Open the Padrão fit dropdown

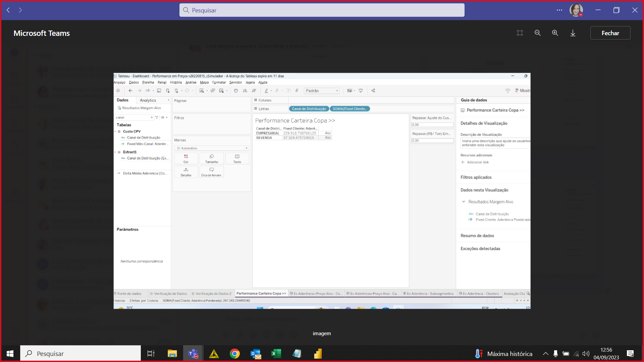pyautogui.click(x=322, y=91)
